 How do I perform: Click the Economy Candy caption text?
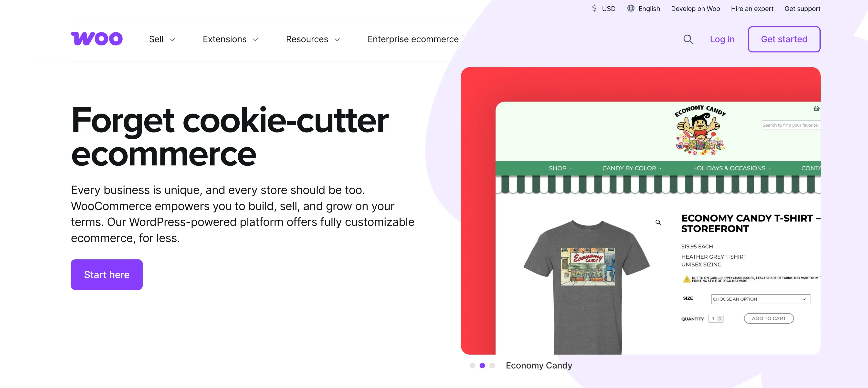click(x=539, y=366)
